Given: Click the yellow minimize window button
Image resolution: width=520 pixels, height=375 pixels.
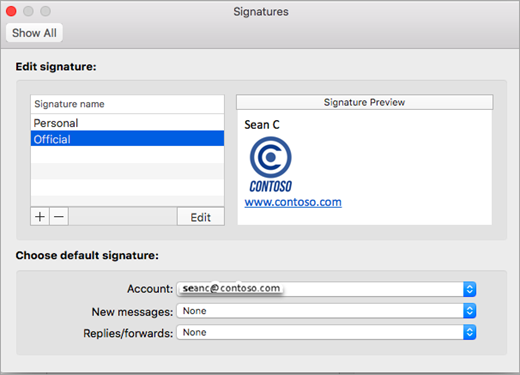Looking at the screenshot, I should [x=28, y=11].
